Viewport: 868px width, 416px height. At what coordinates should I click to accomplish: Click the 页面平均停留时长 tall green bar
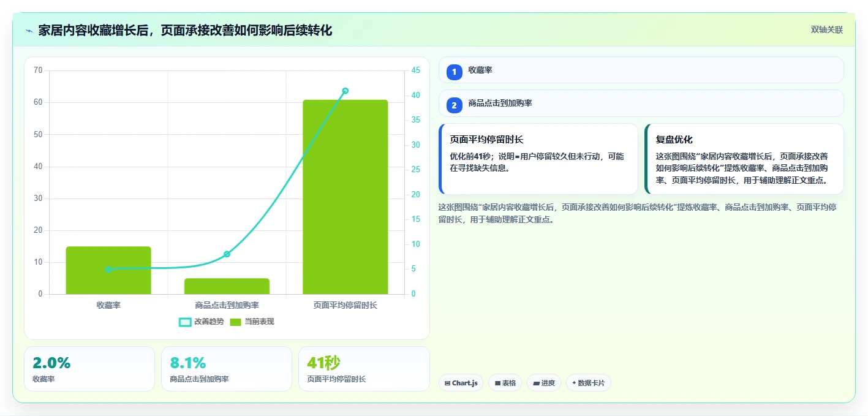point(345,197)
